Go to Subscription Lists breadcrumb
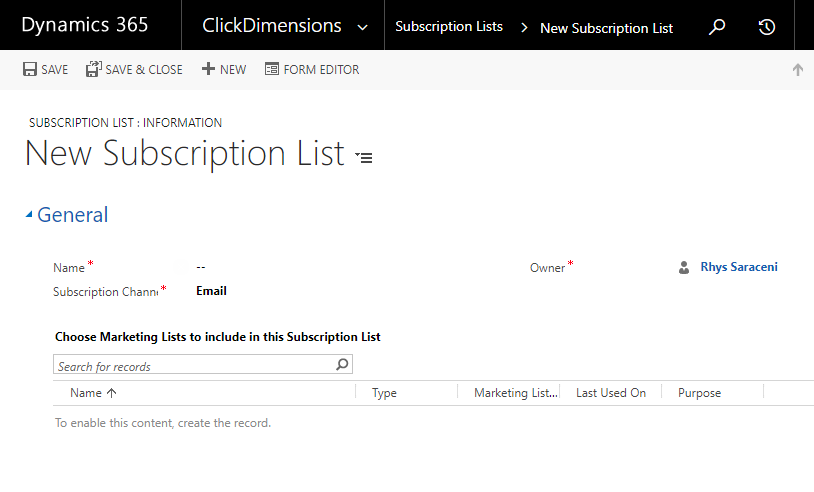Image resolution: width=814 pixels, height=492 pixels. (x=449, y=26)
